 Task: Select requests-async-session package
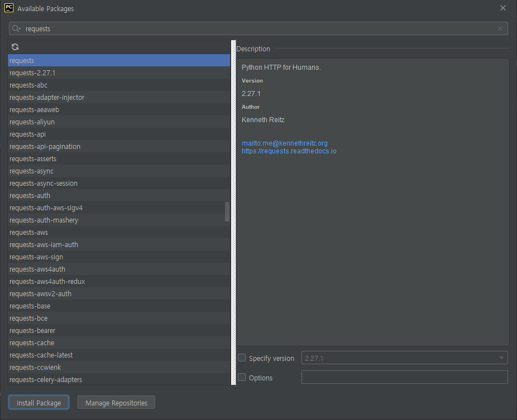(x=119, y=183)
